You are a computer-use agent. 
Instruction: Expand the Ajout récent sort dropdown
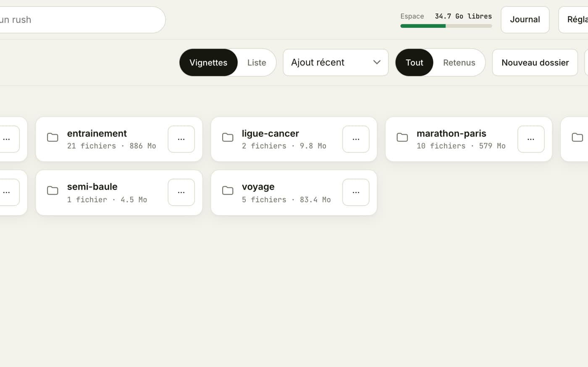tap(336, 63)
